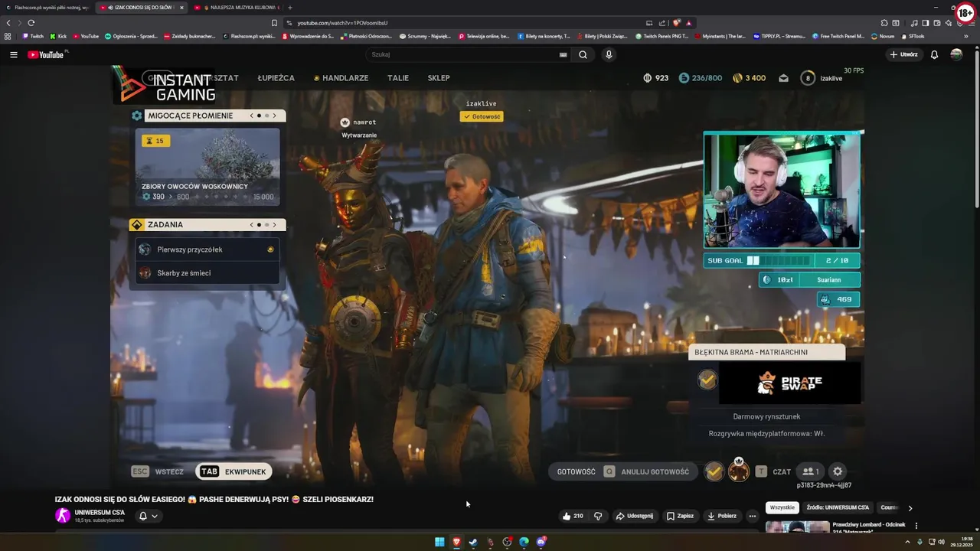Click the squad players count icon
980x551 pixels.
click(x=810, y=471)
